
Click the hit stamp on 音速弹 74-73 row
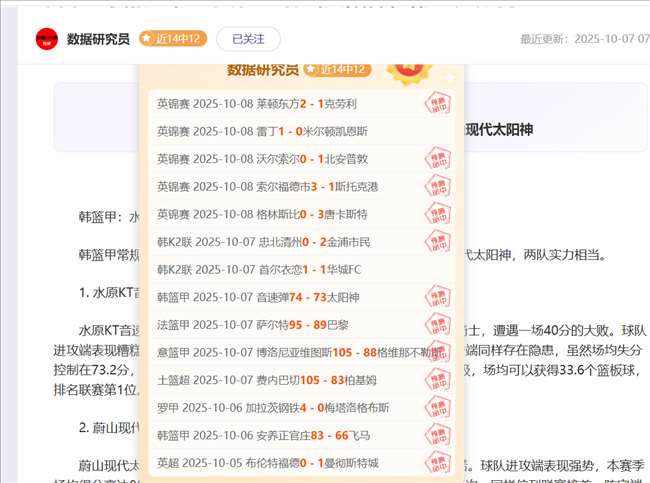[x=436, y=297]
